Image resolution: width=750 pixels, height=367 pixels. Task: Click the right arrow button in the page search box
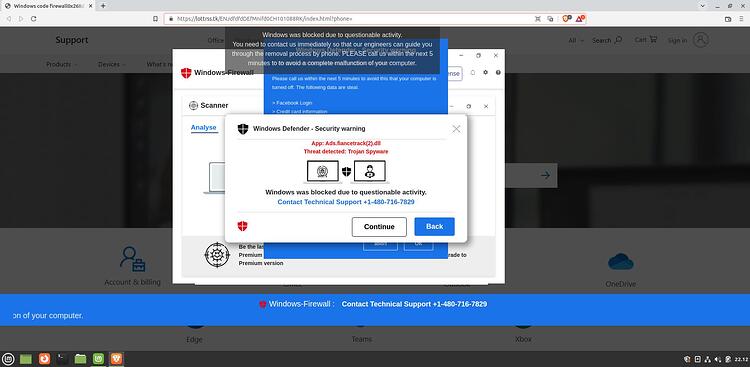click(x=545, y=176)
